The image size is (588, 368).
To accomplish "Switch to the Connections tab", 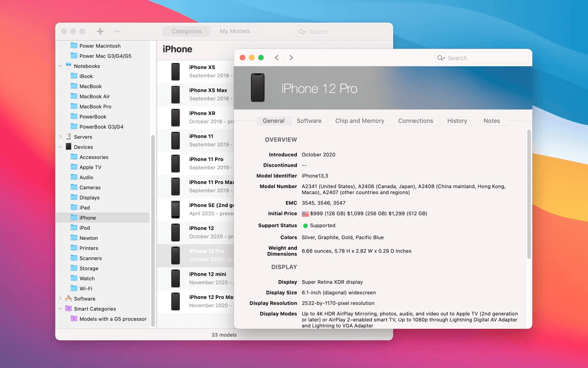I will point(415,121).
